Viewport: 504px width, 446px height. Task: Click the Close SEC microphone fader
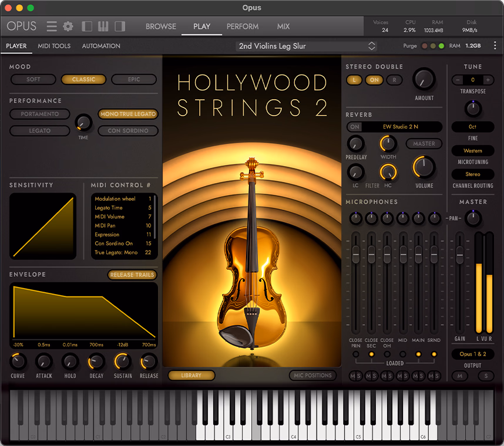click(371, 255)
